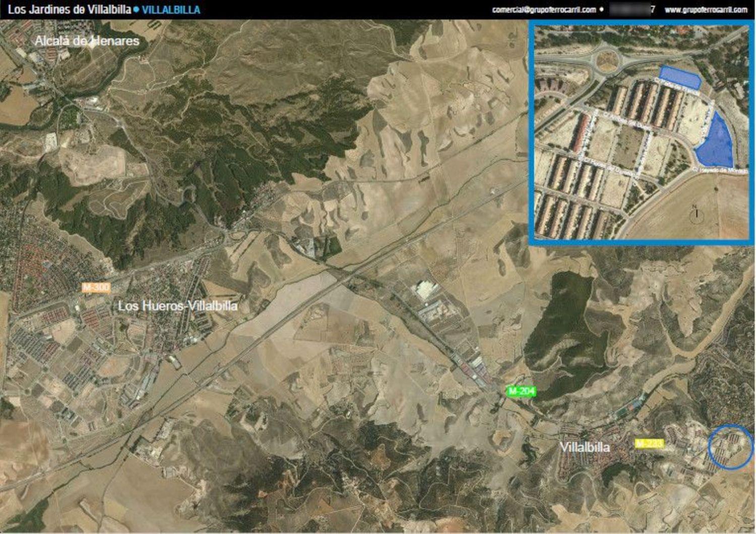Click the Los Jardines de Villalbilla title
Image resolution: width=756 pixels, height=534 pixels.
click(69, 10)
